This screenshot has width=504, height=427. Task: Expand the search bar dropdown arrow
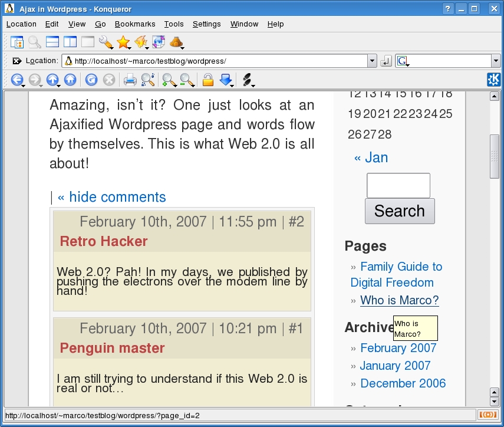tap(495, 61)
